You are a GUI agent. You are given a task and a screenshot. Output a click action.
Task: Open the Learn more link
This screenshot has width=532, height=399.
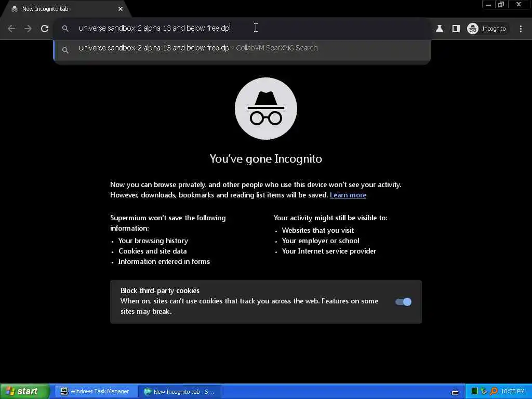[x=348, y=195]
